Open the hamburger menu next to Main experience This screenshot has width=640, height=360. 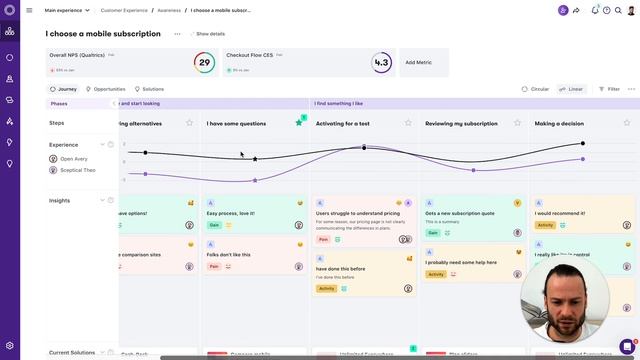[x=29, y=10]
